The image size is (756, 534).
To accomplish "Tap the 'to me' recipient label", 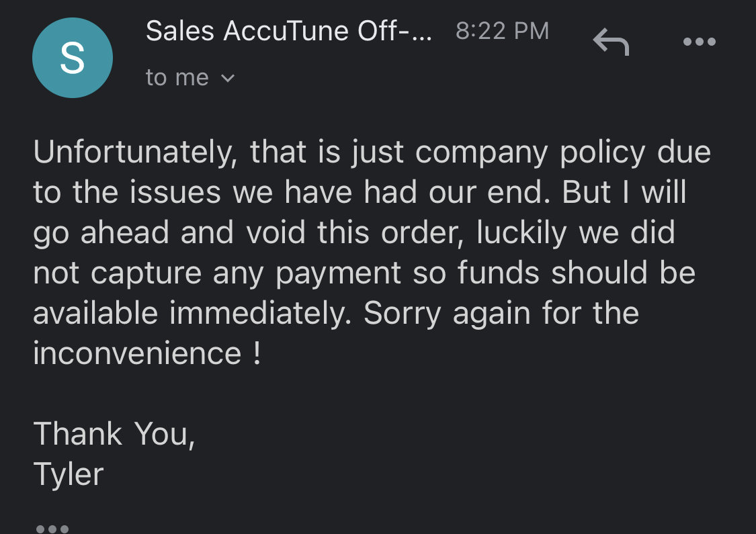I will pos(177,78).
